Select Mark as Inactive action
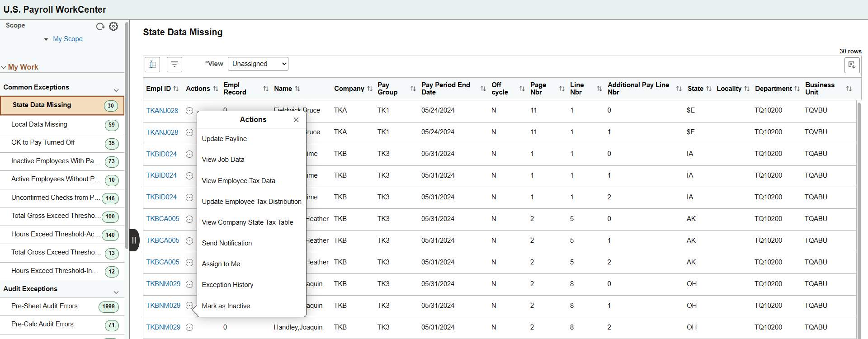868x339 pixels. [x=226, y=306]
